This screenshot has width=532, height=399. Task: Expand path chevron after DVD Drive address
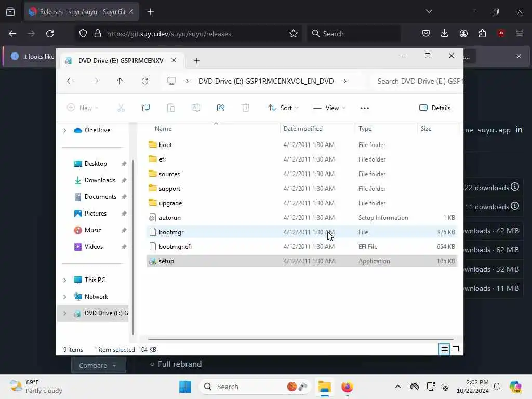tap(345, 81)
